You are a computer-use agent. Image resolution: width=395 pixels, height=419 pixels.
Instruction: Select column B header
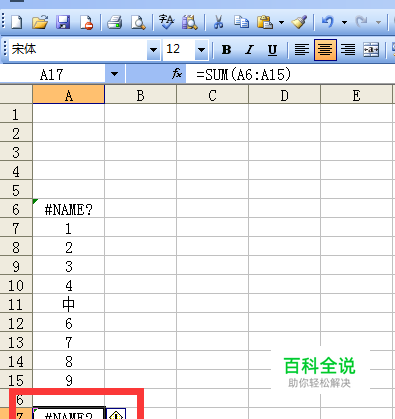click(141, 95)
